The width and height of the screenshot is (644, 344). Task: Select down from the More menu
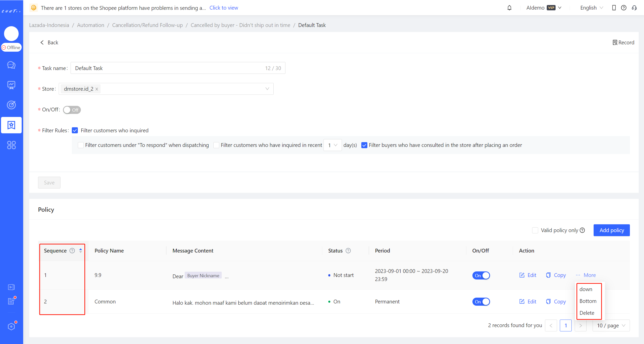point(586,289)
